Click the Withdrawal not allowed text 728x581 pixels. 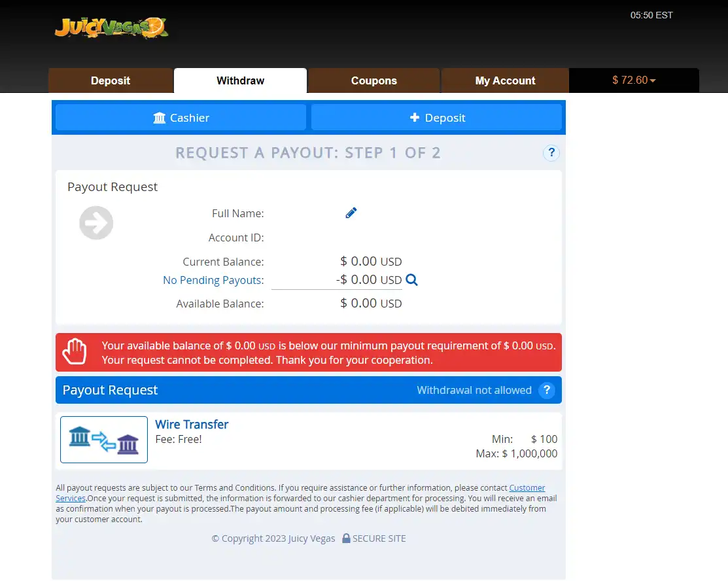click(474, 391)
